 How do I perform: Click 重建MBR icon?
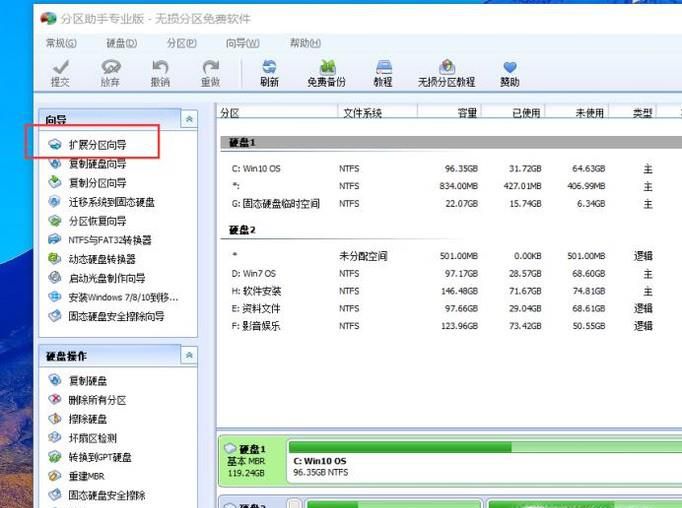(x=55, y=476)
